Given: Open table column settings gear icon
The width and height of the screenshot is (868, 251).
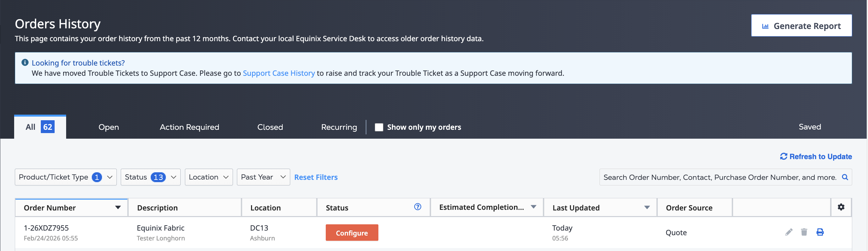Looking at the screenshot, I should pyautogui.click(x=841, y=207).
